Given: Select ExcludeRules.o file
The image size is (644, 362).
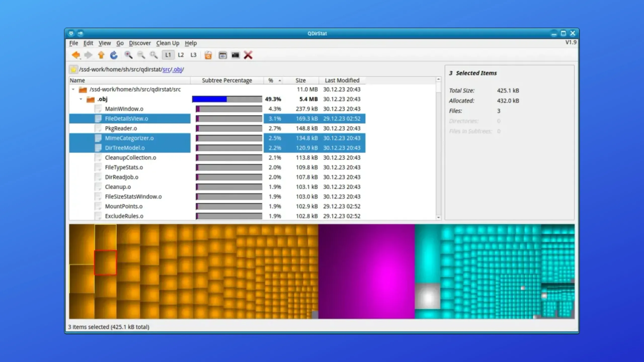Looking at the screenshot, I should coord(124,216).
